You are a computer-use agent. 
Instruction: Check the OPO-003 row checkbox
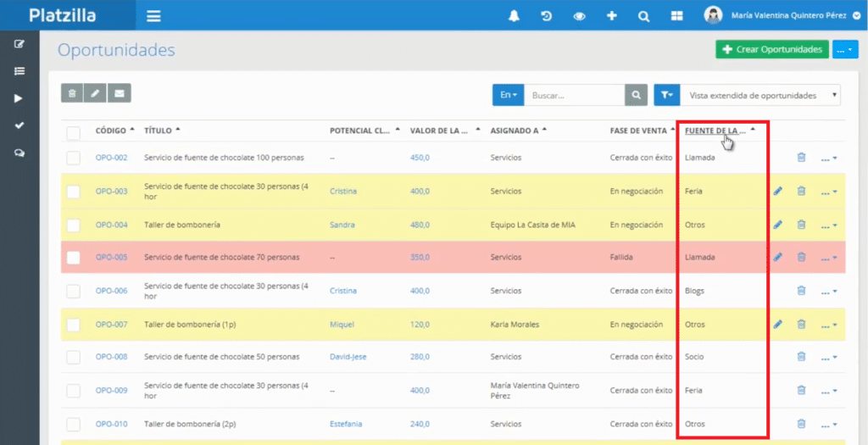click(73, 192)
